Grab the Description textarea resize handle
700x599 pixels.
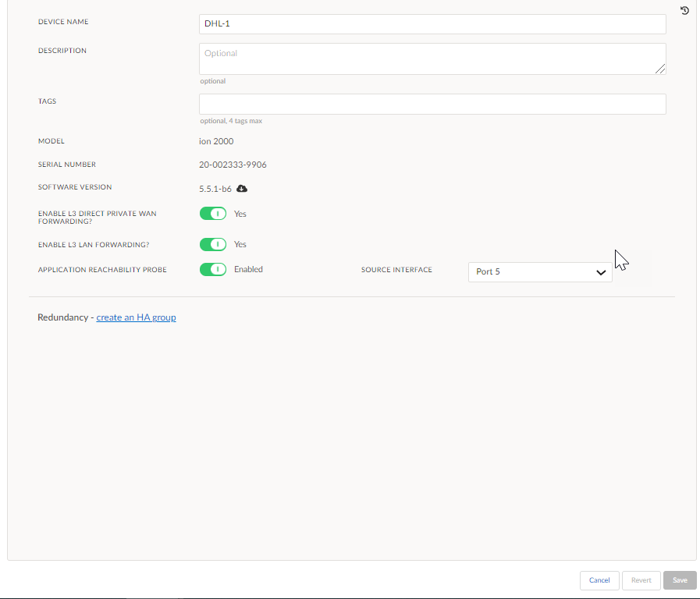pos(661,69)
